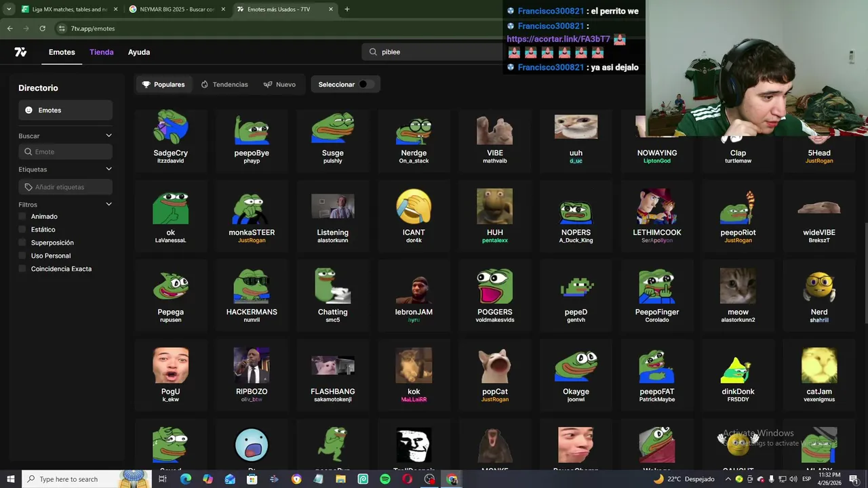The image size is (868, 488).
Task: Open the Tienda nav item
Action: coord(102,52)
